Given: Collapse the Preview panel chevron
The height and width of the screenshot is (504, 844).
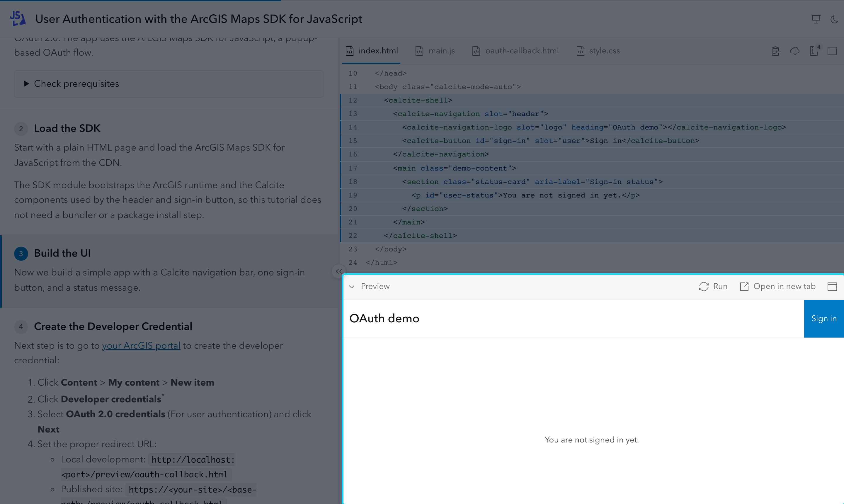Looking at the screenshot, I should [352, 287].
